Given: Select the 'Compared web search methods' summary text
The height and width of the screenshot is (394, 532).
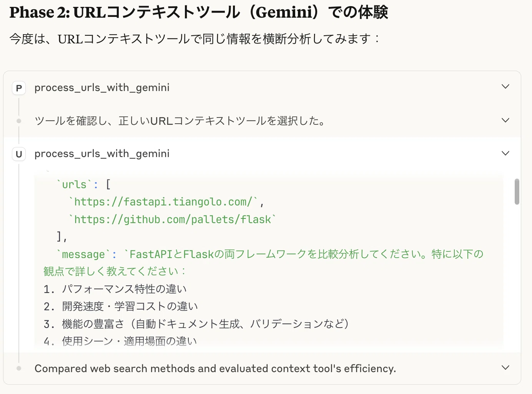Looking at the screenshot, I should pyautogui.click(x=215, y=369).
